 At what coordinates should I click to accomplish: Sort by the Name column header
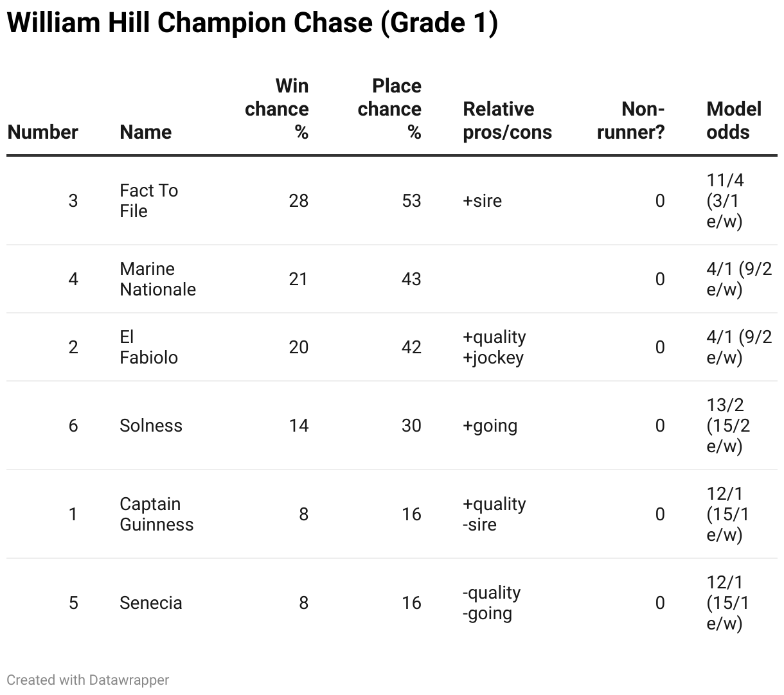click(x=145, y=132)
